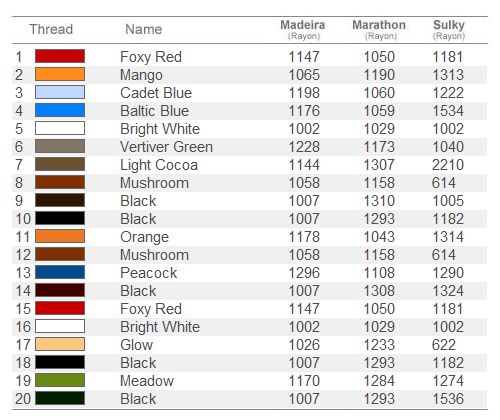This screenshot has height=420, width=500.
Task: Select the Bright White name in row 5
Action: [x=160, y=129]
